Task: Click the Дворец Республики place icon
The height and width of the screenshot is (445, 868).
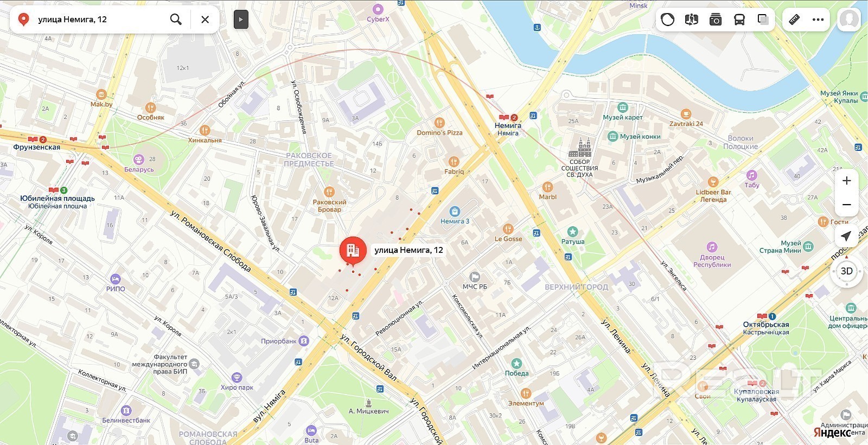Action: pos(712,246)
